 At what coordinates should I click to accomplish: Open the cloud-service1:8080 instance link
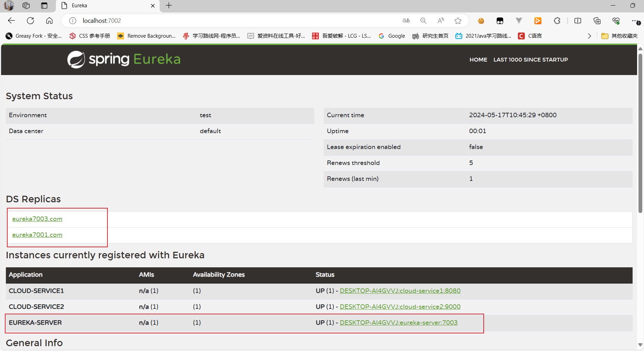[400, 291]
